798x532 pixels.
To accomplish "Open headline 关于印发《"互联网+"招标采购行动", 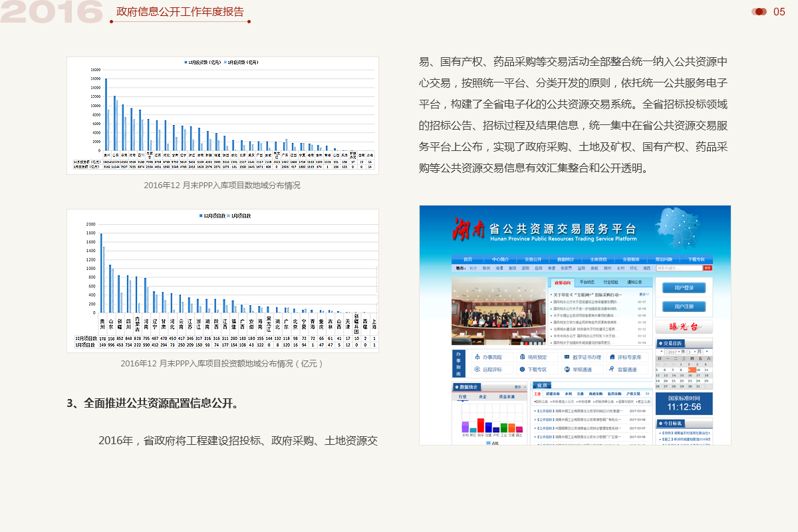I will [588, 295].
